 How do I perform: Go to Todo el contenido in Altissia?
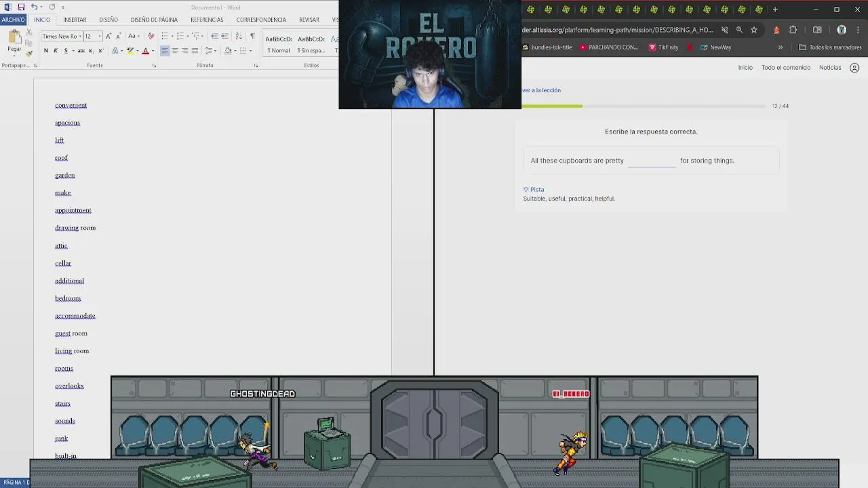point(785,68)
